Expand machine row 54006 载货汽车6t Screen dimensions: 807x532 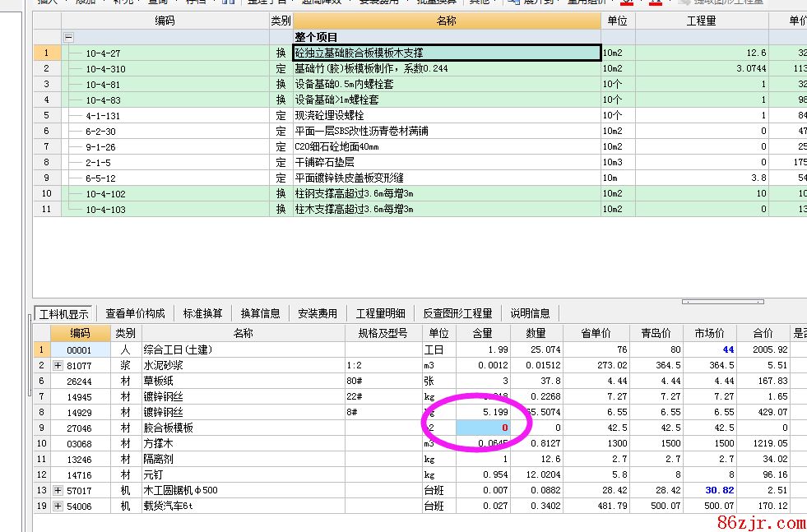pos(58,507)
